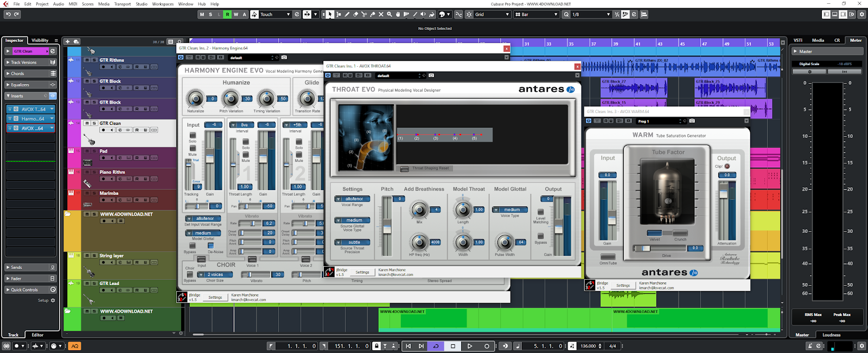Click the Pitch vertical slider in THROAT EVO

click(387, 226)
